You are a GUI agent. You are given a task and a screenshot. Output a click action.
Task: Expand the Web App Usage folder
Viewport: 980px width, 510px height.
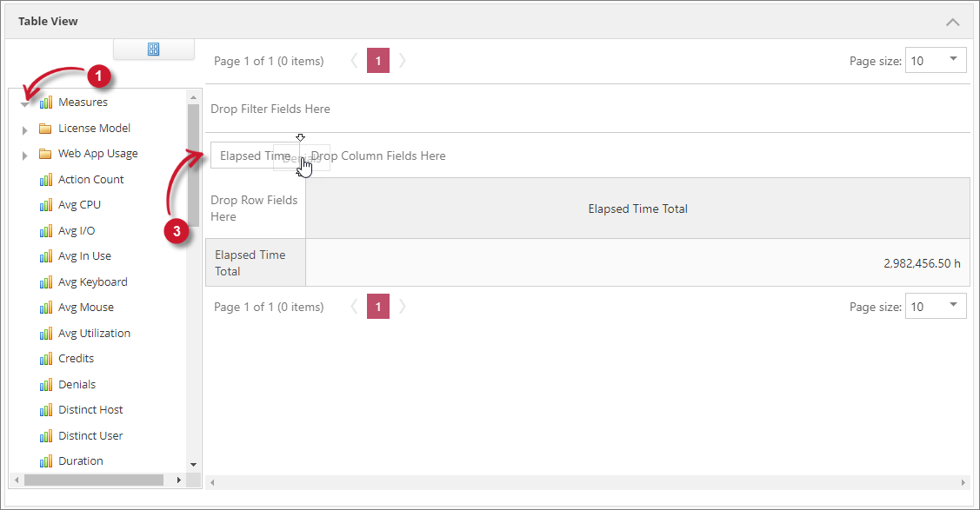tap(24, 155)
